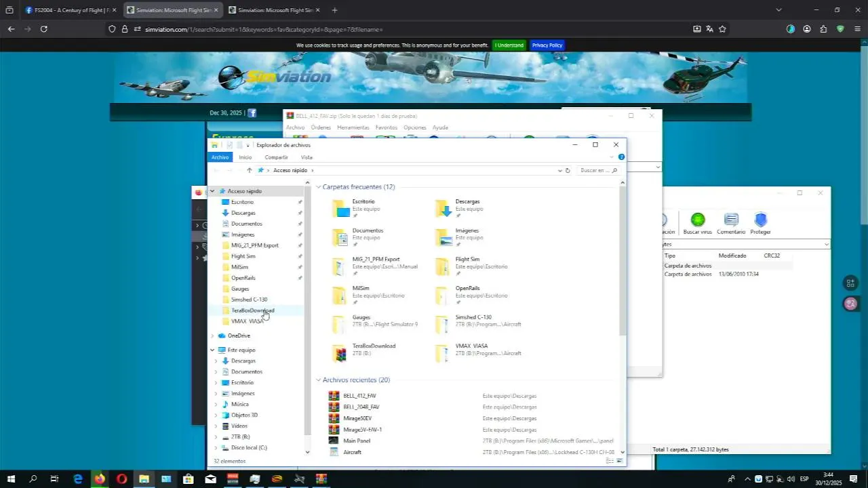Screen dimensions: 868x488
Task: Collapse Carpetas frecuentes section
Action: (x=318, y=187)
